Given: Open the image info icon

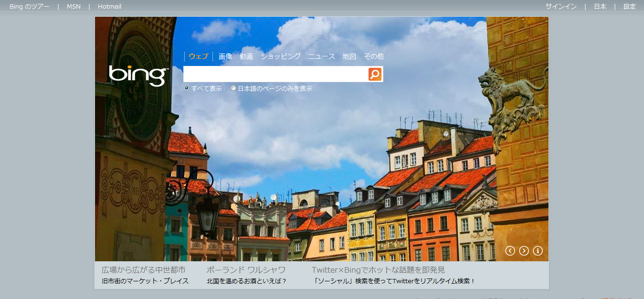Looking at the screenshot, I should tap(538, 251).
